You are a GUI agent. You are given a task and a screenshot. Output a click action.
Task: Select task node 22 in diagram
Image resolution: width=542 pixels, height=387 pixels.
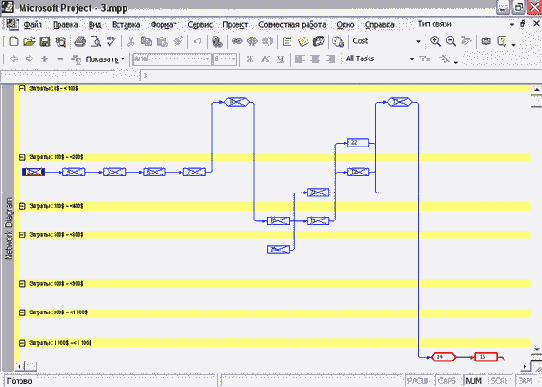(x=358, y=143)
